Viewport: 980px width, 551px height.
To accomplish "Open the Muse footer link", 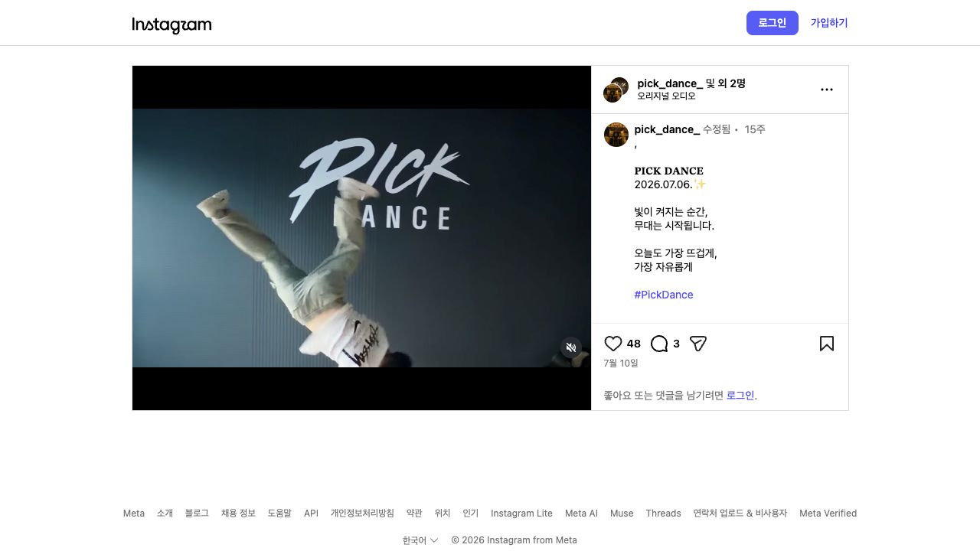I will [622, 514].
